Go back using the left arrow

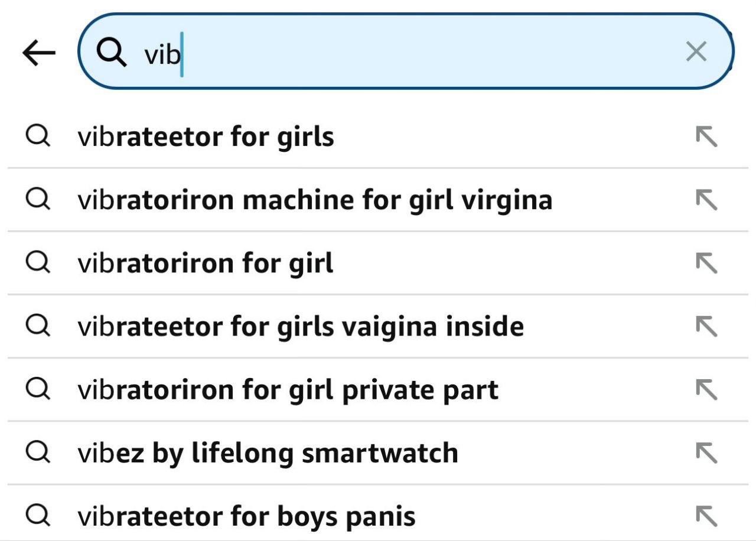pyautogui.click(x=39, y=54)
